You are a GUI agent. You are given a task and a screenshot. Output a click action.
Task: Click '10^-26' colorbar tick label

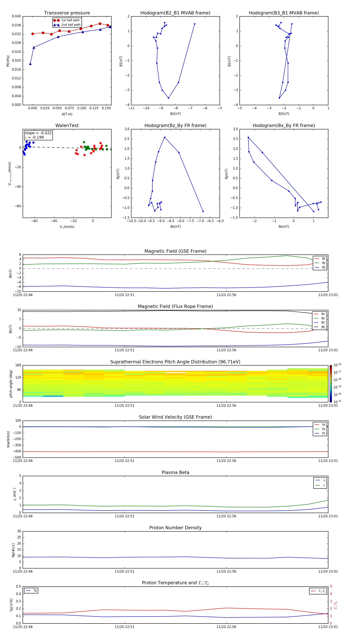[337, 365]
